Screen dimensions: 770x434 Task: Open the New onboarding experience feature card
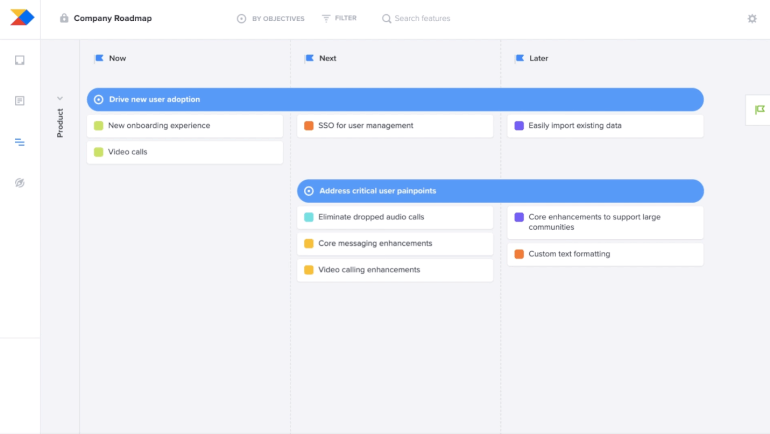pyautogui.click(x=184, y=126)
